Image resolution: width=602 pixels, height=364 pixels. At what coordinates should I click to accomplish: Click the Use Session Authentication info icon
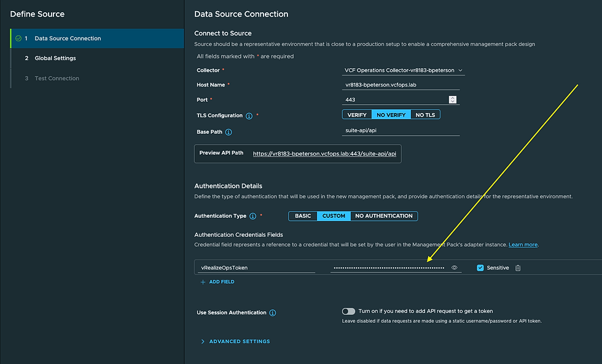(273, 313)
